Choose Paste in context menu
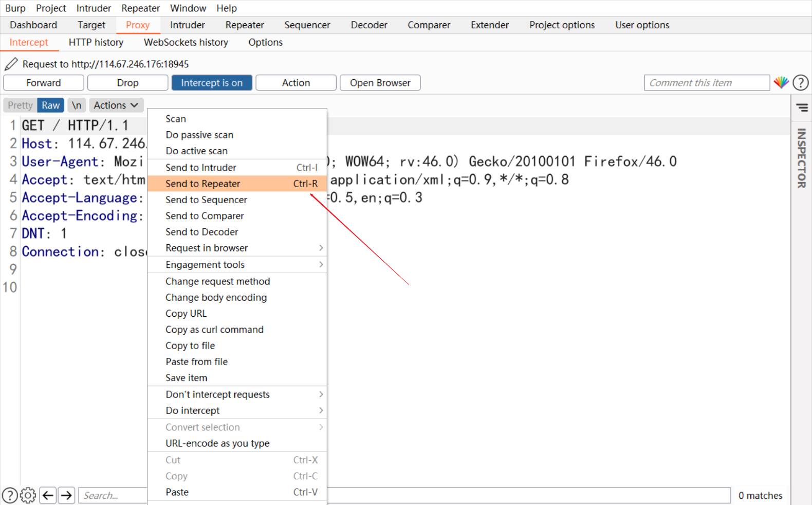The height and width of the screenshot is (505, 812). (237, 492)
